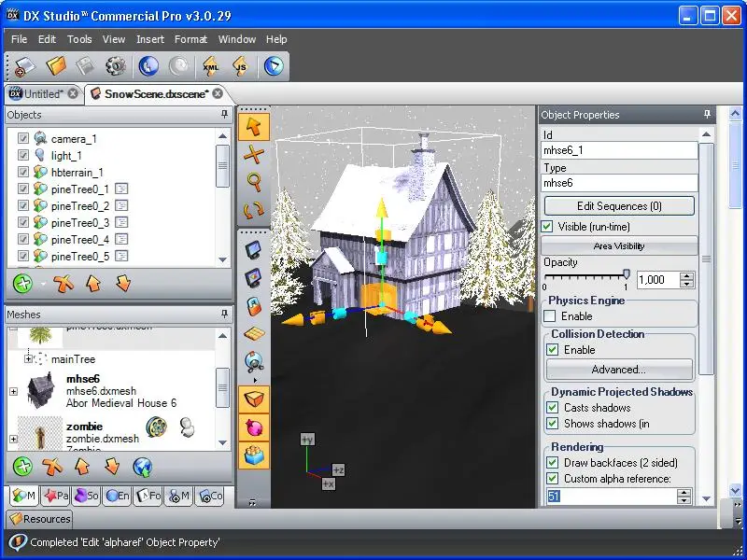Expand the mainTree node in Meshes

[28, 358]
